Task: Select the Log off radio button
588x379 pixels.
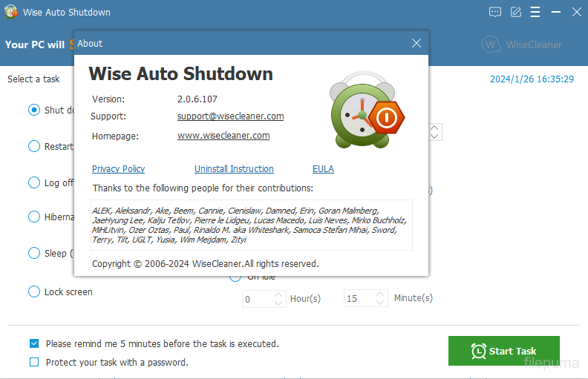Action: (x=34, y=182)
